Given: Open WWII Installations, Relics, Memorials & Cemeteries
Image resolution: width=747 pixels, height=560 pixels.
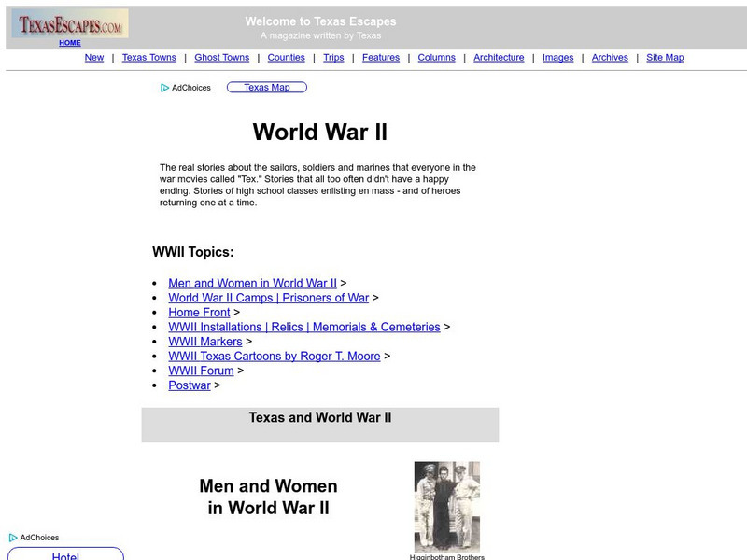Looking at the screenshot, I should [303, 327].
